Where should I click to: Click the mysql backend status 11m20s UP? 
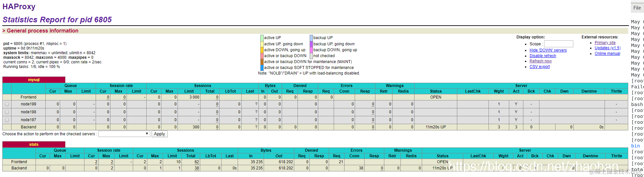[x=436, y=127]
